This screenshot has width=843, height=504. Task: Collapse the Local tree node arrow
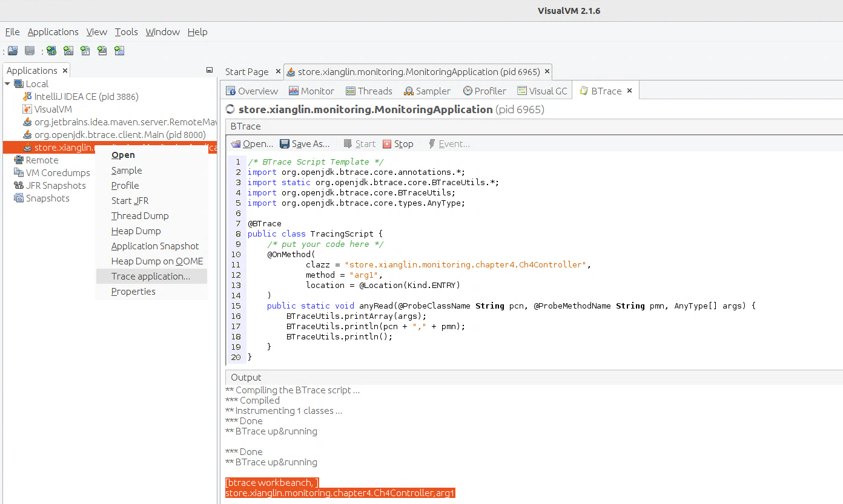[7, 83]
